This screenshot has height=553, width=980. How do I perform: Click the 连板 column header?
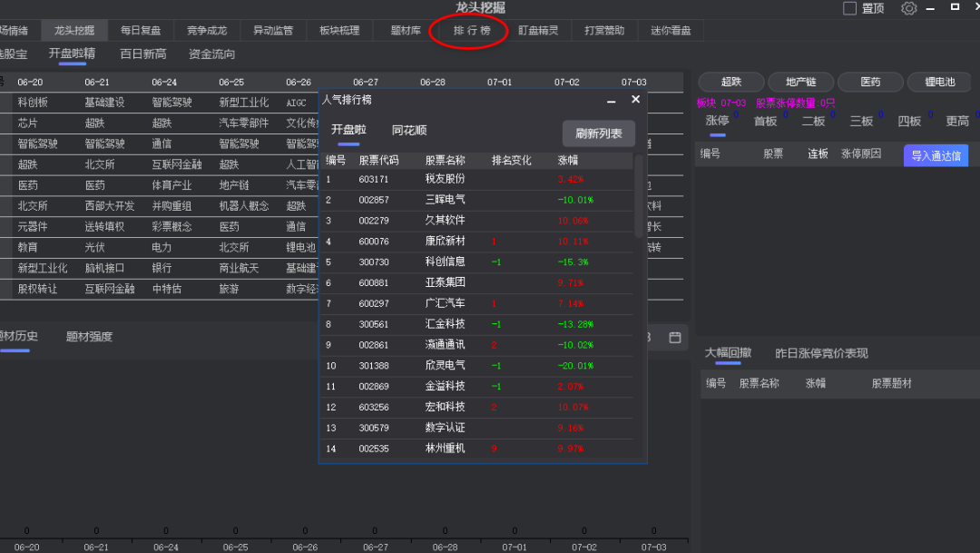coord(818,153)
